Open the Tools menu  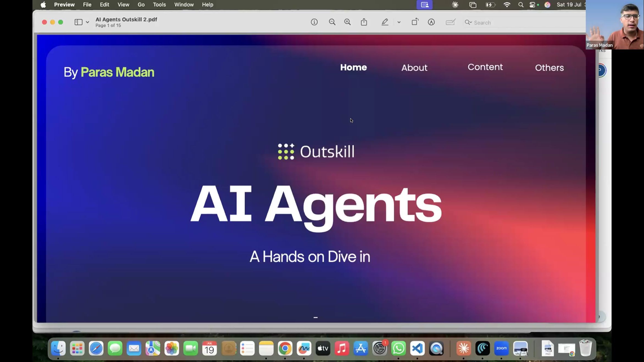click(159, 5)
